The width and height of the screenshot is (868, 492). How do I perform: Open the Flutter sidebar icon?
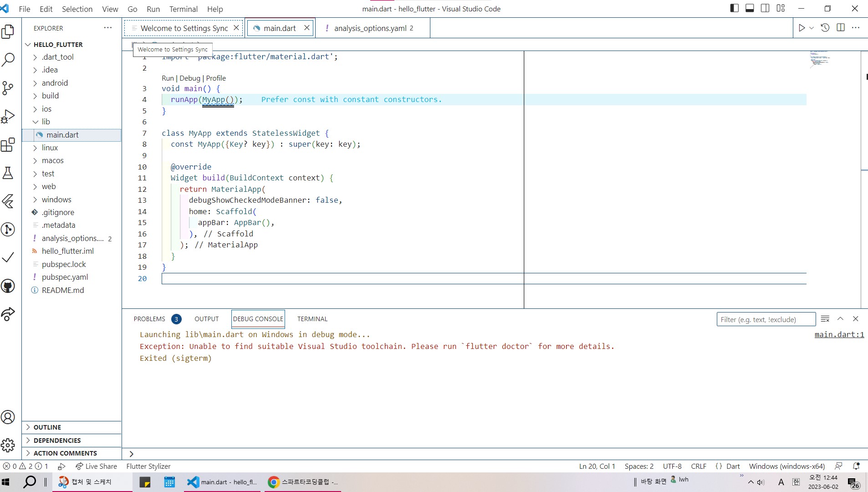point(8,201)
